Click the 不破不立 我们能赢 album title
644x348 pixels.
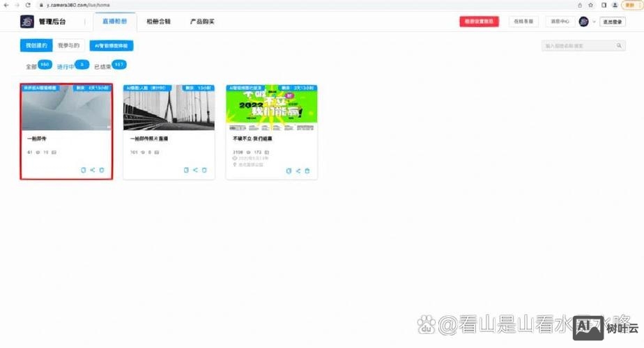(x=252, y=139)
